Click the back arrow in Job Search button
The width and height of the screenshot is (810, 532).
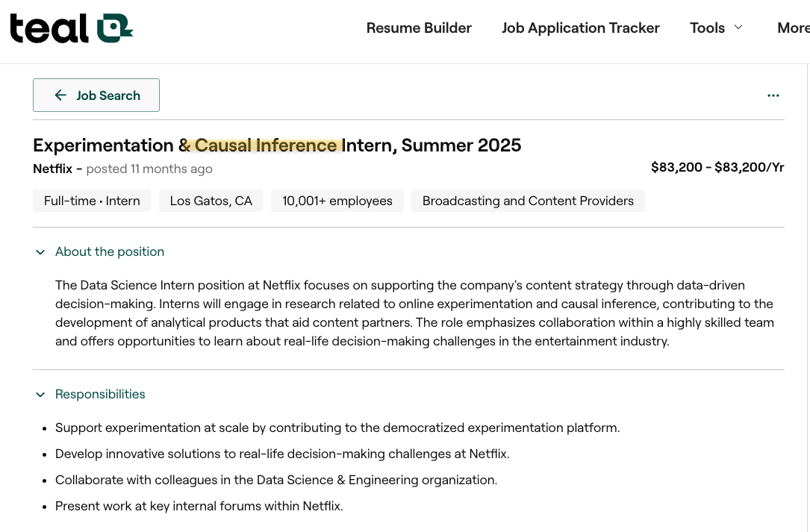pos(60,96)
